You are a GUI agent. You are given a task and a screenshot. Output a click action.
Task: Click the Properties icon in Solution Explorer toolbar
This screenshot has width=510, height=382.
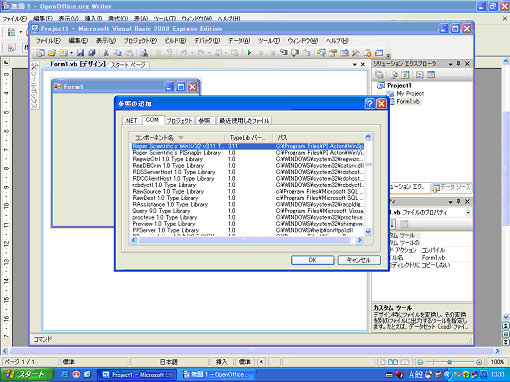click(379, 75)
